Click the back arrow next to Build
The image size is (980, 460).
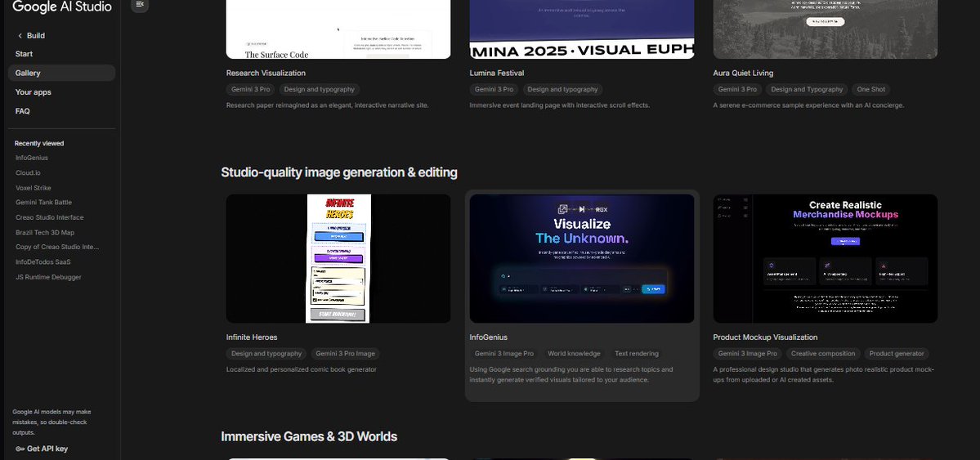coord(20,36)
